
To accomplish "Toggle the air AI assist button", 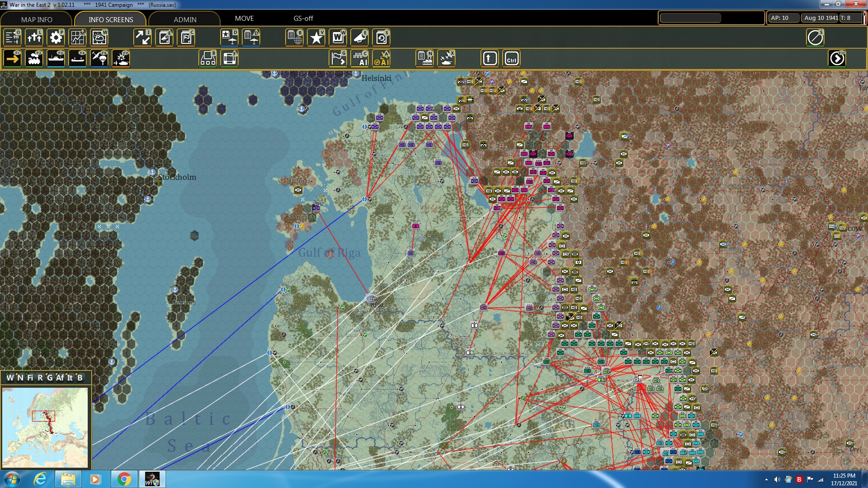I will [x=381, y=59].
